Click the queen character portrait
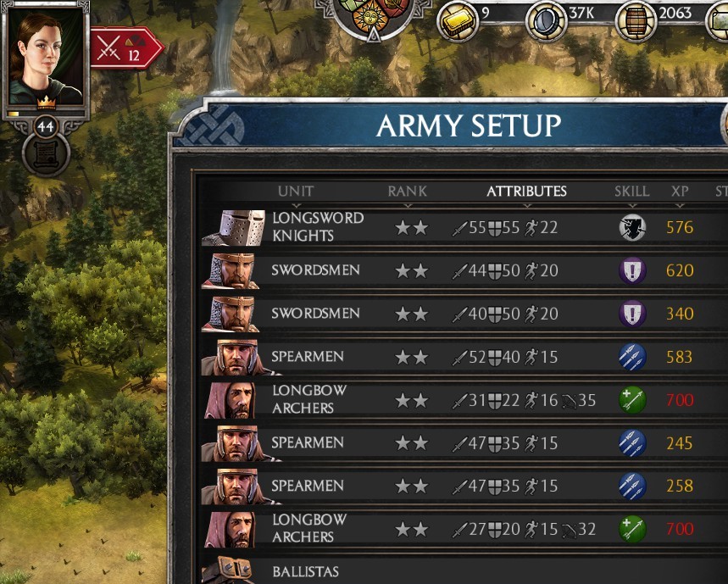The height and width of the screenshot is (584, 728). click(x=46, y=57)
